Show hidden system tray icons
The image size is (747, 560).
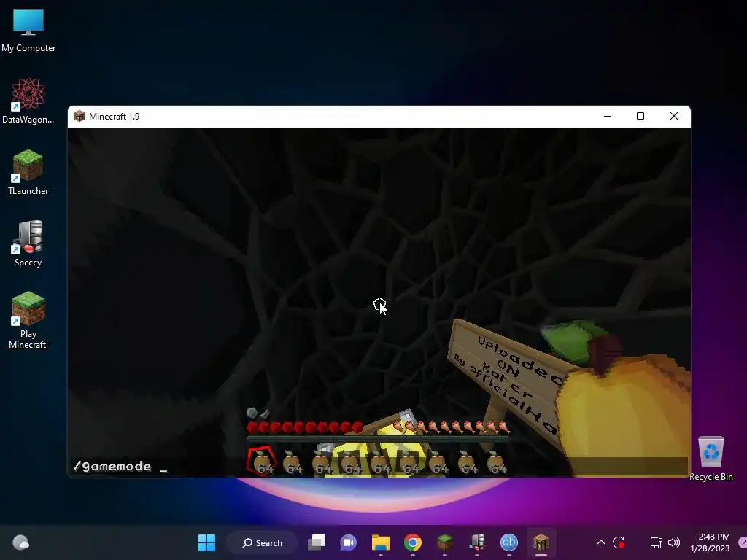(601, 542)
